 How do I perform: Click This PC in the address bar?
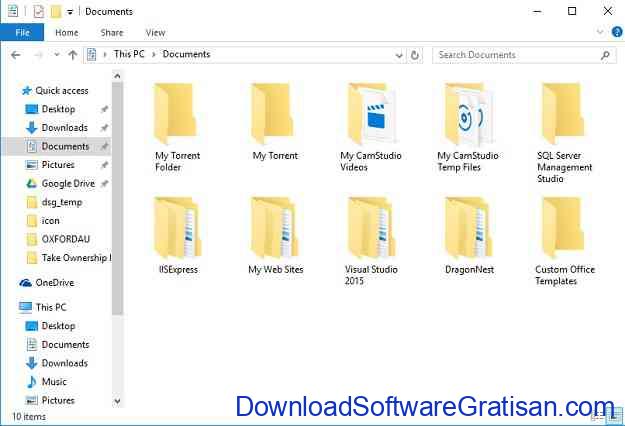pos(129,54)
